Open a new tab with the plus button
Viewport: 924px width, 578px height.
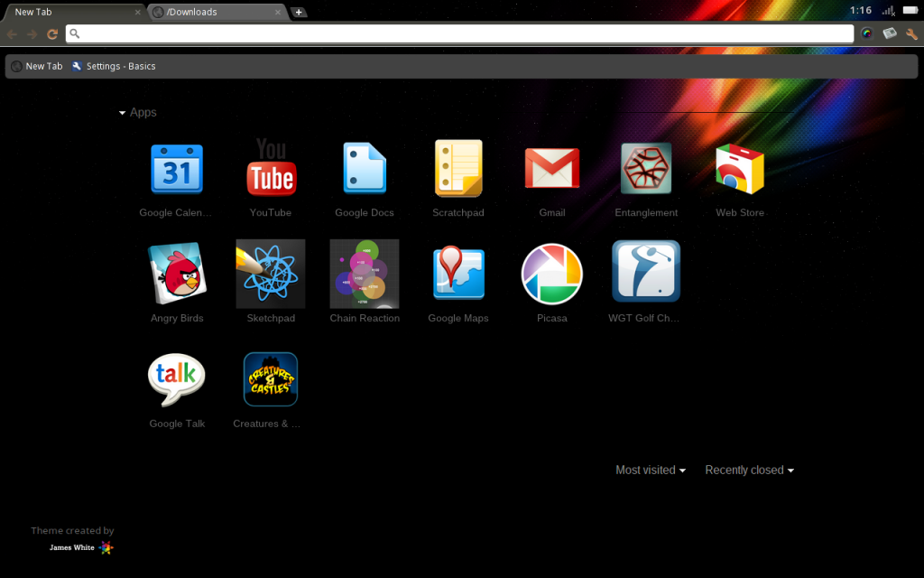click(x=299, y=12)
